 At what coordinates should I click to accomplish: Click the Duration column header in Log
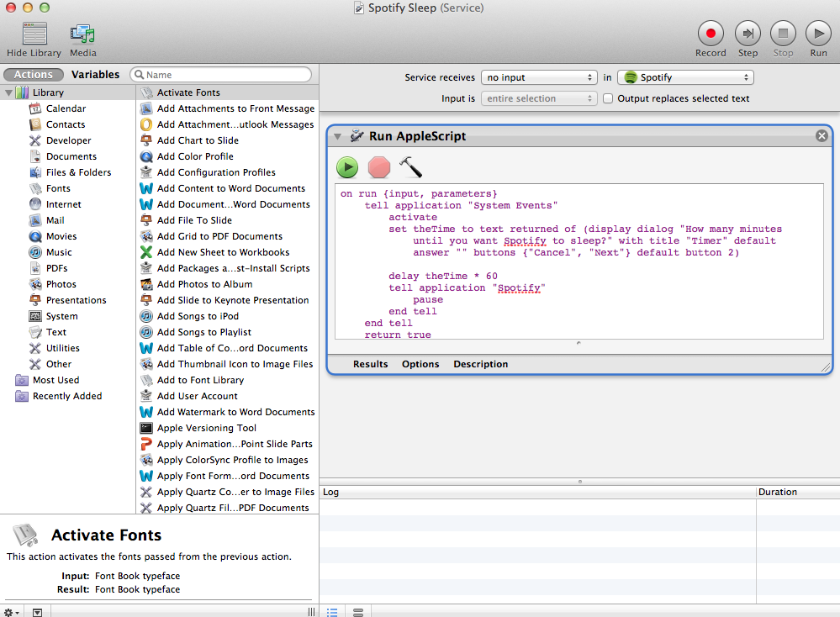click(x=798, y=493)
